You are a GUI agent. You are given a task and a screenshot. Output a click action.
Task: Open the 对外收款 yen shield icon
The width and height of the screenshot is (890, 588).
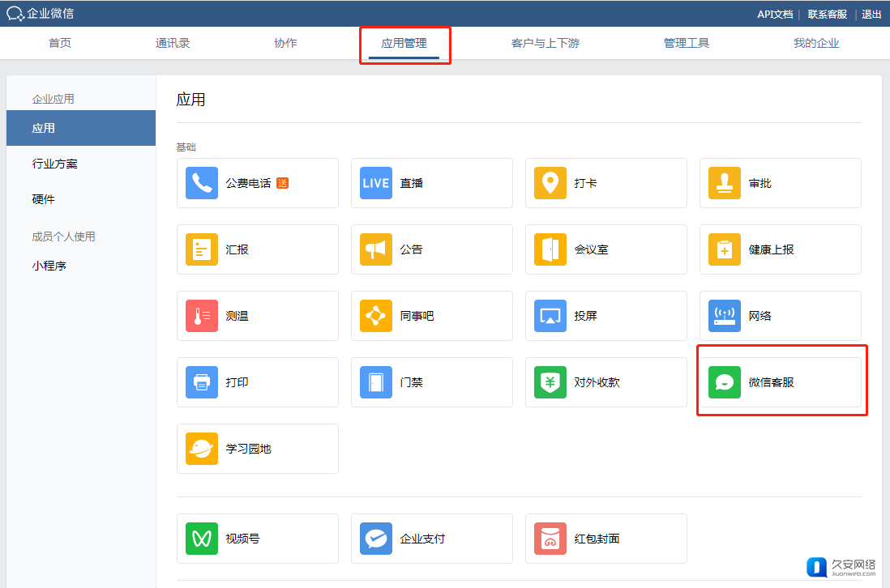pyautogui.click(x=550, y=382)
